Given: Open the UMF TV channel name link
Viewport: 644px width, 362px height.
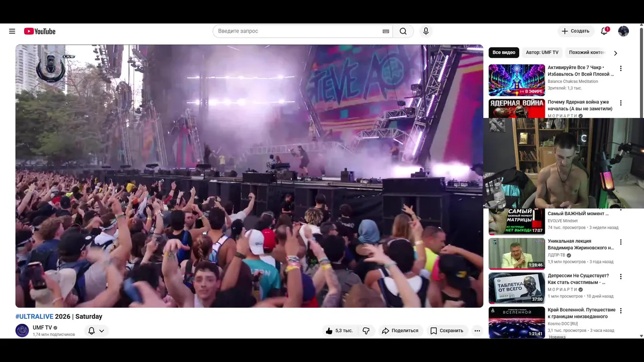Looking at the screenshot, I should pyautogui.click(x=42, y=327).
